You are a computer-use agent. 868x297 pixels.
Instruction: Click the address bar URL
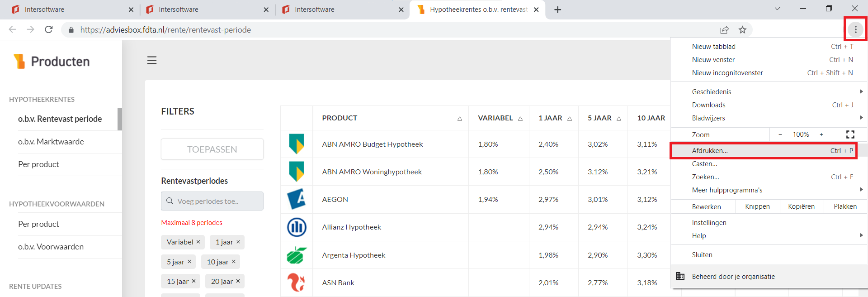point(165,30)
